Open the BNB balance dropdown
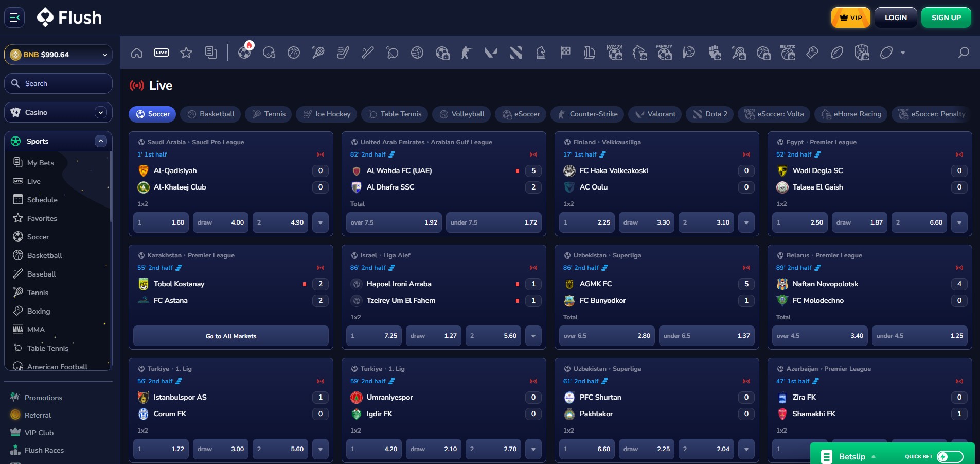 click(58, 55)
